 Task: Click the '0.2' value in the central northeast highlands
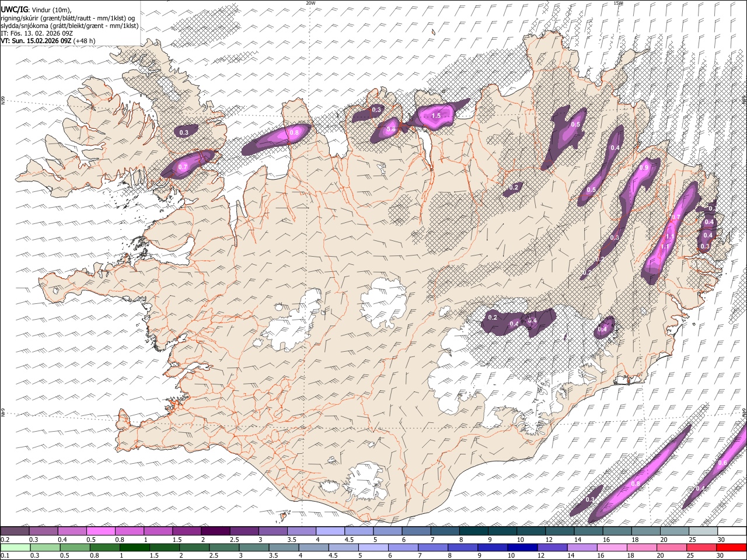514,187
